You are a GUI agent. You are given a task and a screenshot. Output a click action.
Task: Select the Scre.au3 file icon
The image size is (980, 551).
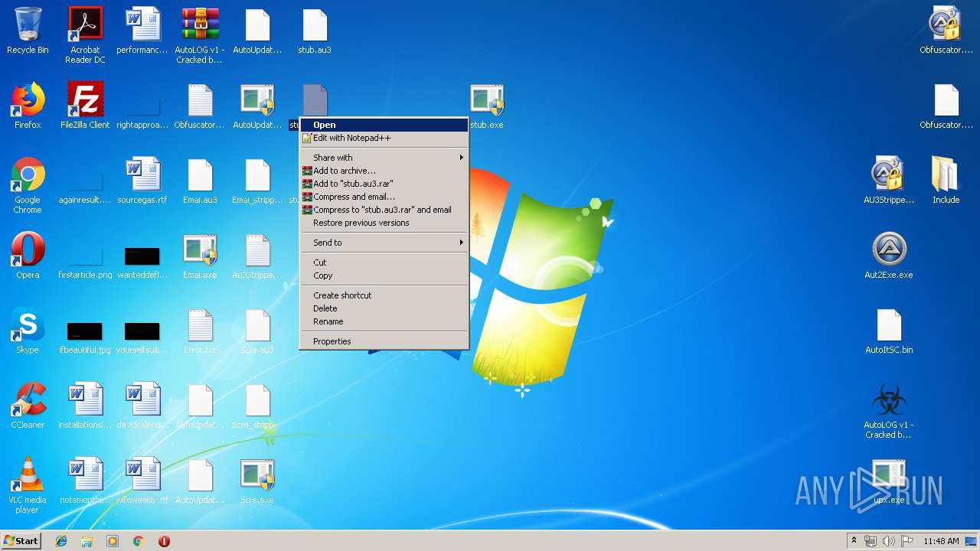[257, 331]
